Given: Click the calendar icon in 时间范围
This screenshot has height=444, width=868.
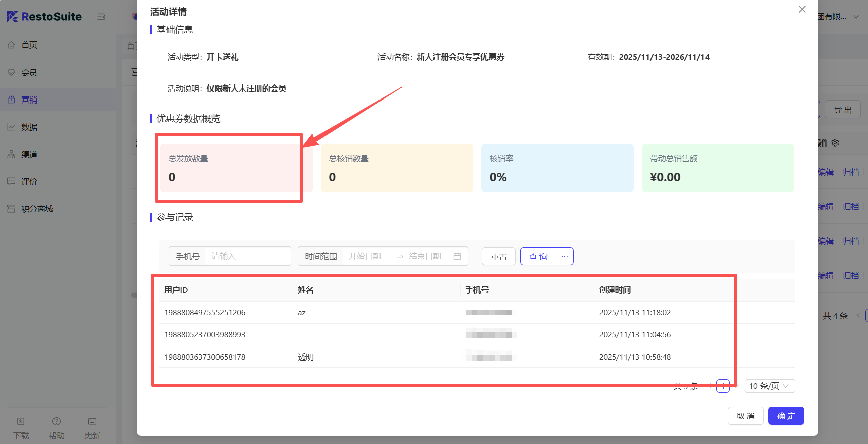Looking at the screenshot, I should click(457, 256).
